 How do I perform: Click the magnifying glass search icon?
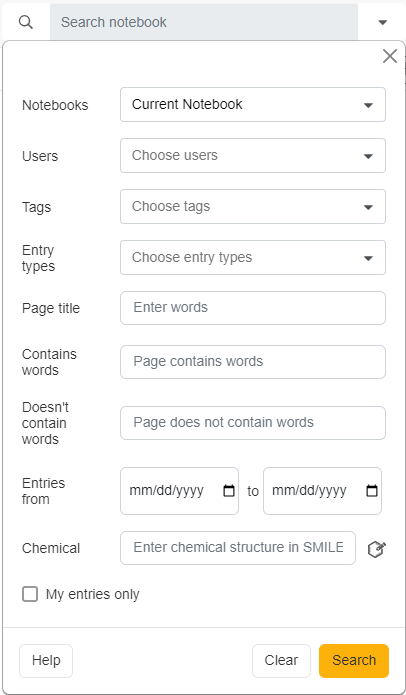26,22
